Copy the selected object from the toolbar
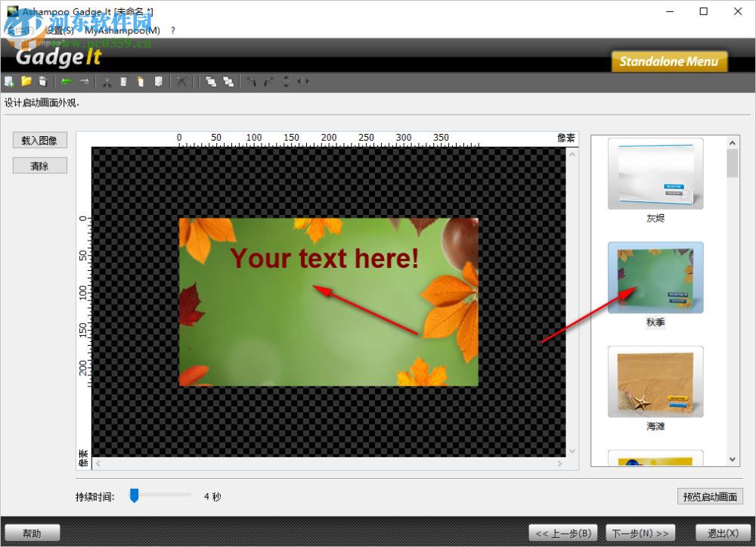Image resolution: width=756 pixels, height=547 pixels. [x=124, y=82]
